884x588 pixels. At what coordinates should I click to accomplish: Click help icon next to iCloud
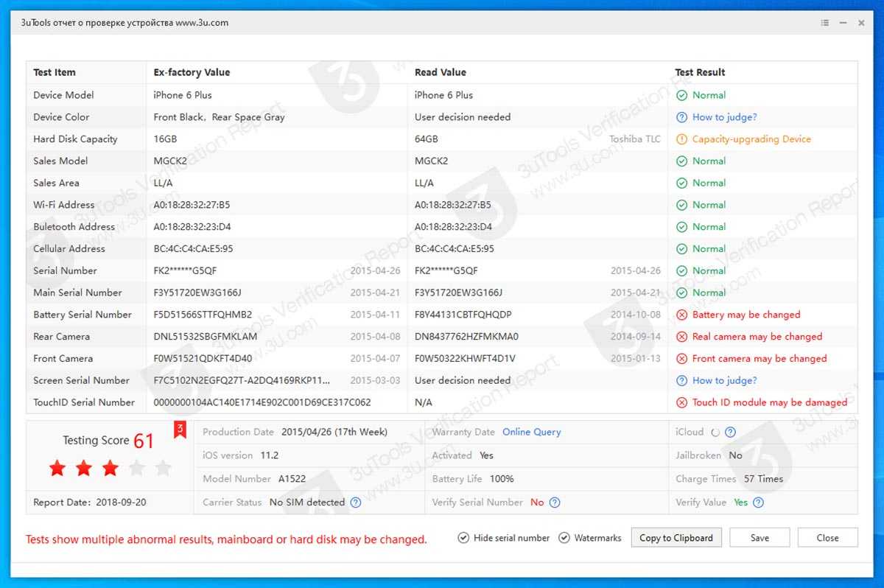pyautogui.click(x=730, y=433)
